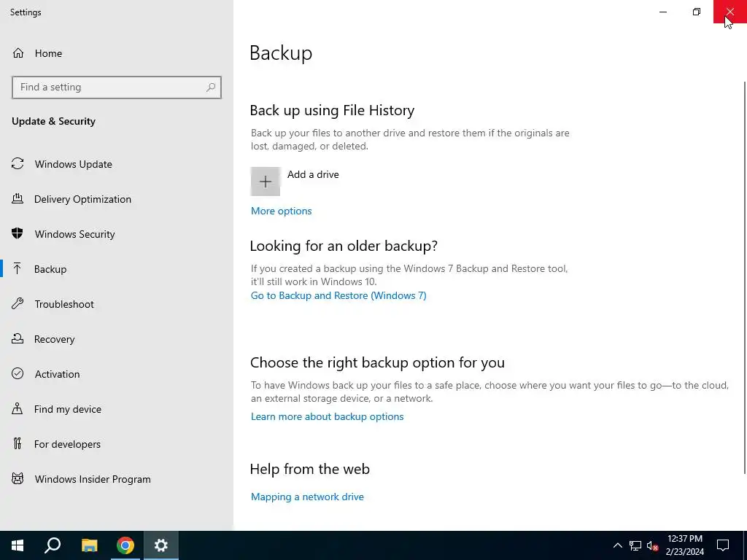Image resolution: width=747 pixels, height=560 pixels.
Task: Click the Windows Insider Program cat icon
Action: pyautogui.click(x=18, y=479)
